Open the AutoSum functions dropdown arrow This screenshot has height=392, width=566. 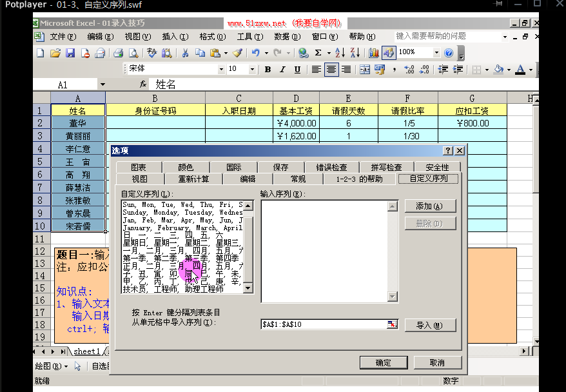[x=329, y=53]
